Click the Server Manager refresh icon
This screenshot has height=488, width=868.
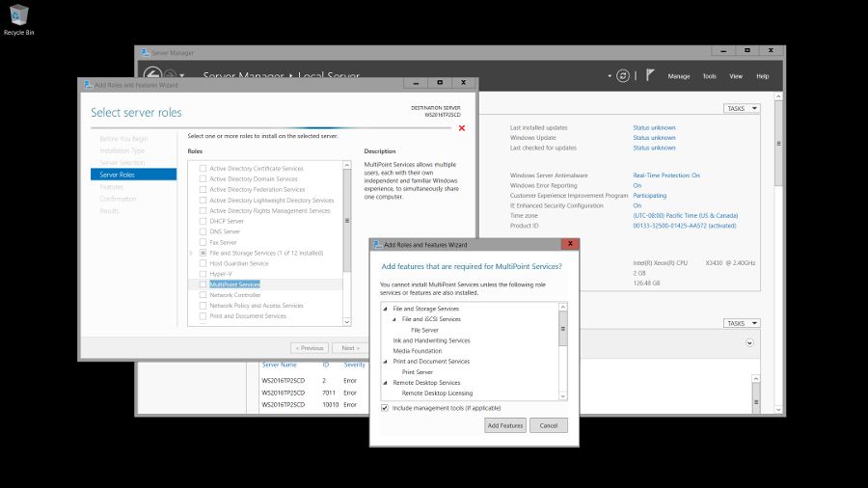pyautogui.click(x=623, y=76)
